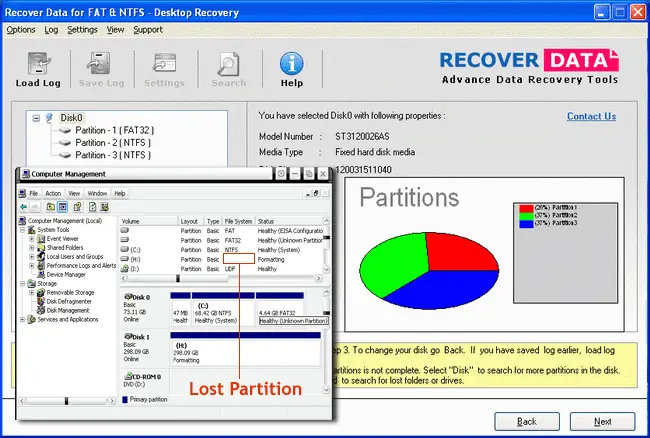Sort by the File System column header

point(238,221)
